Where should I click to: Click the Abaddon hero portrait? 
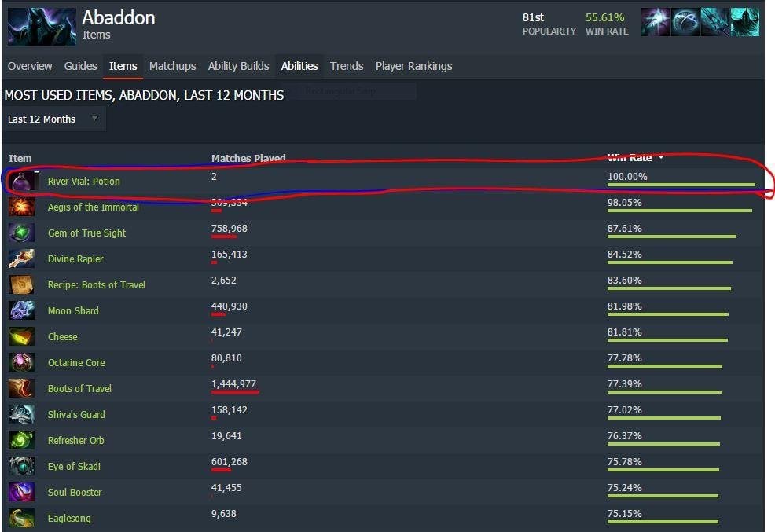(x=42, y=27)
